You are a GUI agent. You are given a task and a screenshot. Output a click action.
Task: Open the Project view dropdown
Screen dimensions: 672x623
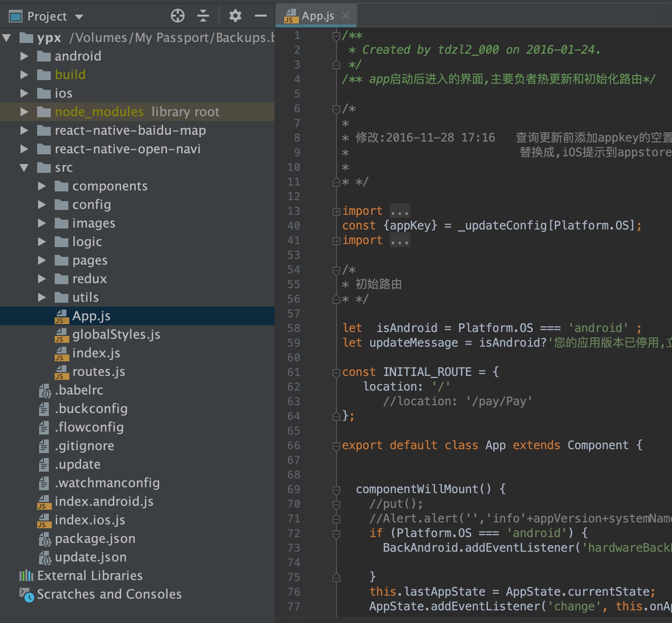point(79,17)
